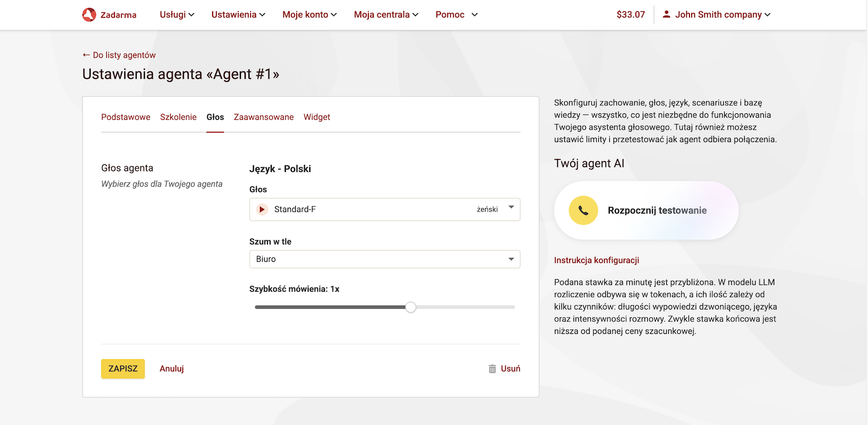Select the Głos tab
This screenshot has width=868, height=425.
pos(215,117)
